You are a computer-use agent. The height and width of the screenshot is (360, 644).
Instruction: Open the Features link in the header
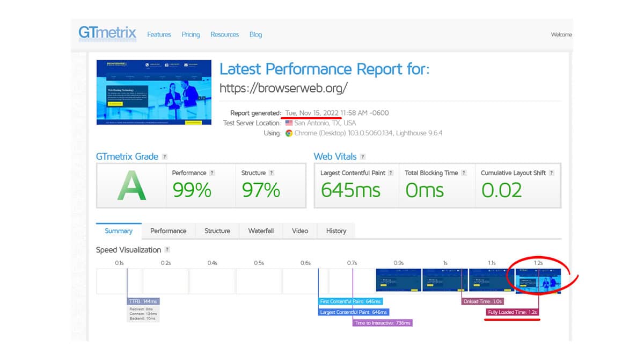(159, 34)
